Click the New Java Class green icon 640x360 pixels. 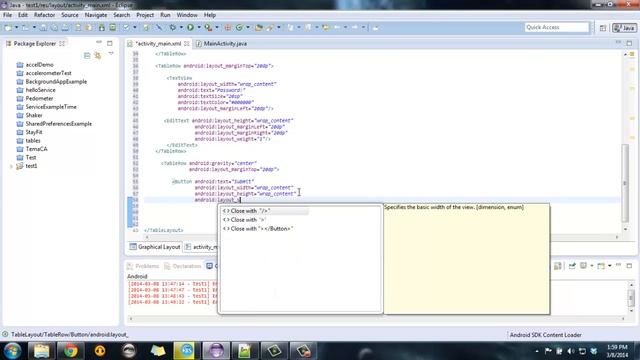pyautogui.click(x=239, y=27)
